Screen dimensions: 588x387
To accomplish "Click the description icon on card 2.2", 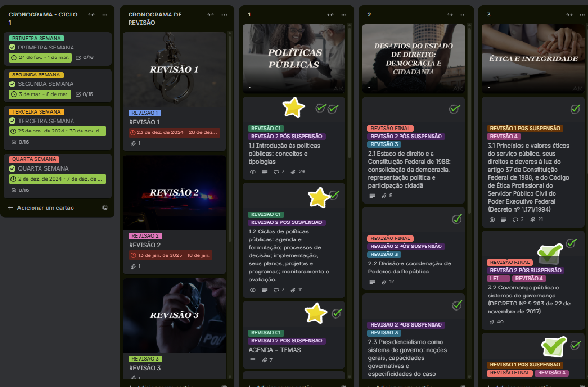I will 372,282.
